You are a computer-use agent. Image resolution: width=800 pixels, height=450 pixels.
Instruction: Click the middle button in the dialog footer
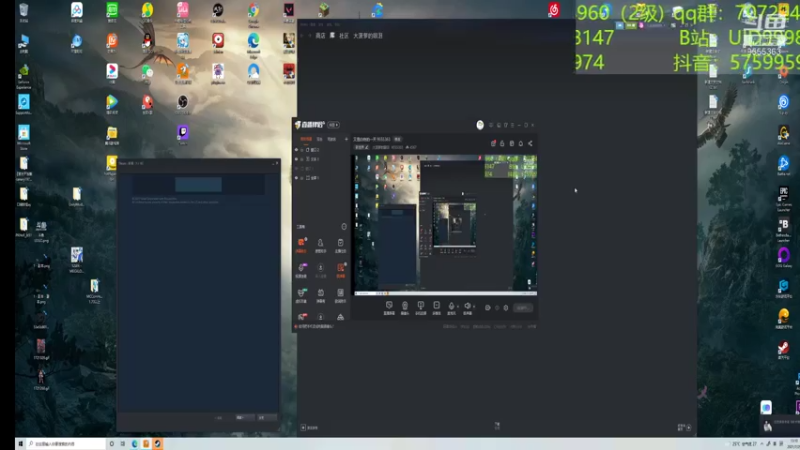(244, 417)
